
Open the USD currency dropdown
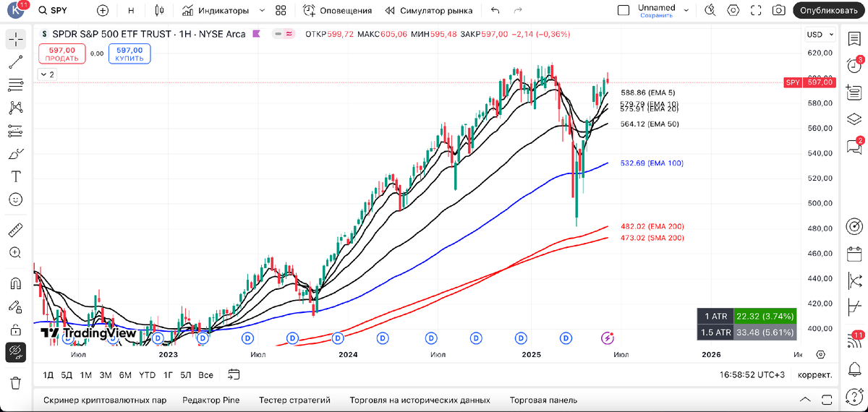pyautogui.click(x=819, y=35)
